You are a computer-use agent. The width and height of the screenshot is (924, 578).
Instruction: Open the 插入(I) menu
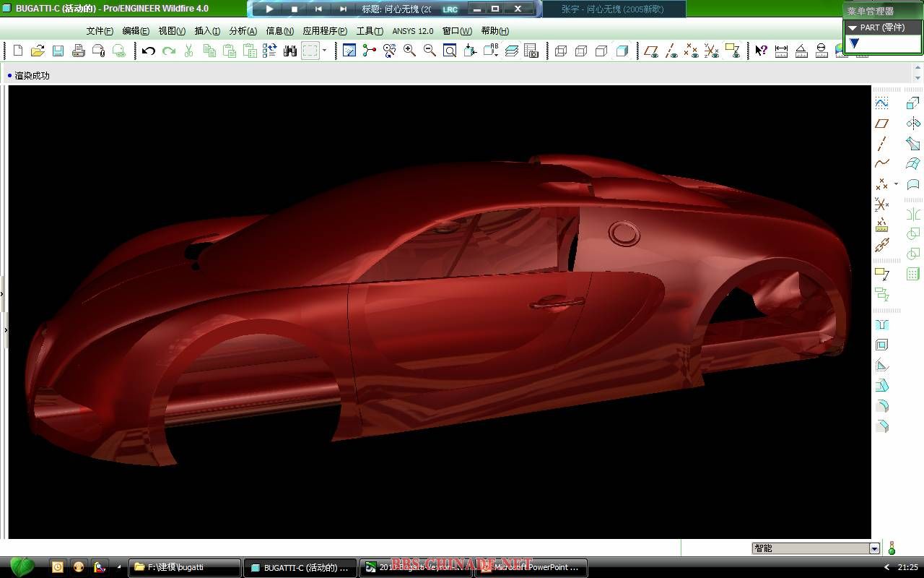coord(207,31)
